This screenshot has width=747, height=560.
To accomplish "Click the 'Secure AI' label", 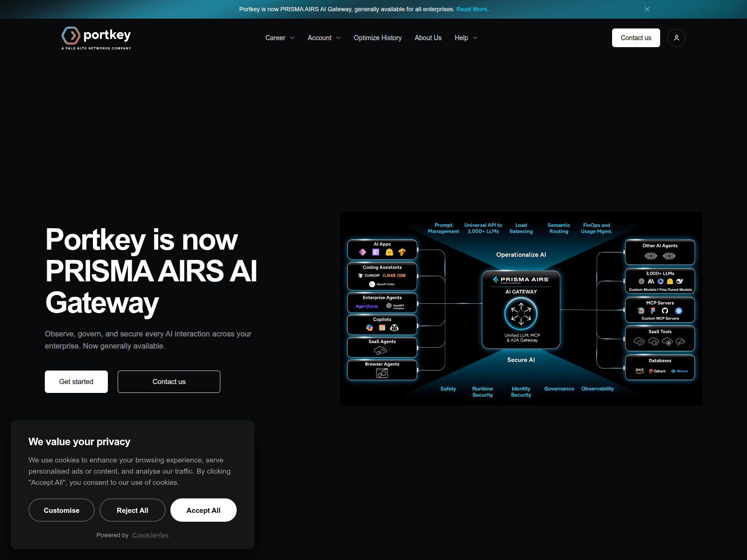I will 521,360.
